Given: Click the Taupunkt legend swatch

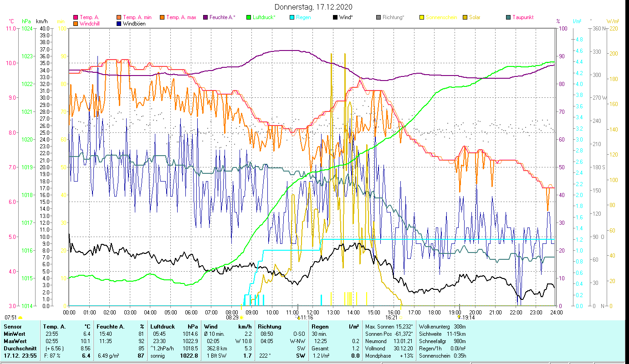Looking at the screenshot, I should point(508,18).
